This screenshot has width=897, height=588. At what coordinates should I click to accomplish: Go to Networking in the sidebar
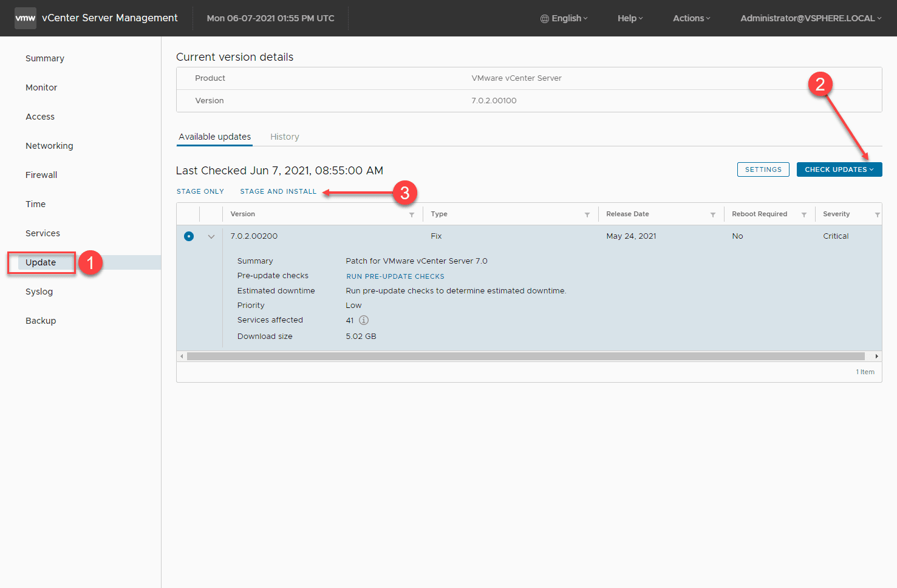point(49,146)
